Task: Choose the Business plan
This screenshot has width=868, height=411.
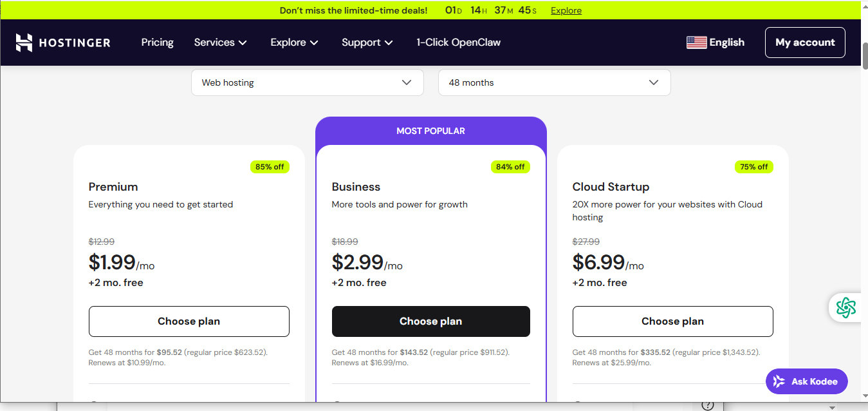Action: pyautogui.click(x=430, y=321)
